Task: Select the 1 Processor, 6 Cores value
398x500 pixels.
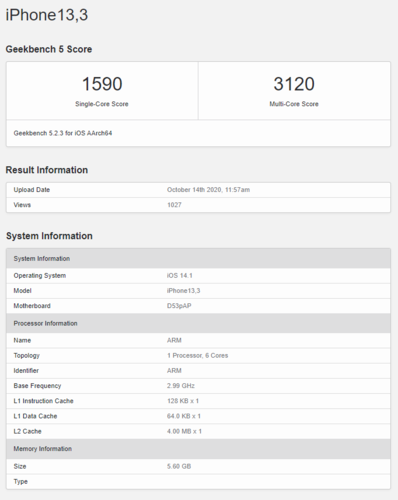Action: (198, 356)
